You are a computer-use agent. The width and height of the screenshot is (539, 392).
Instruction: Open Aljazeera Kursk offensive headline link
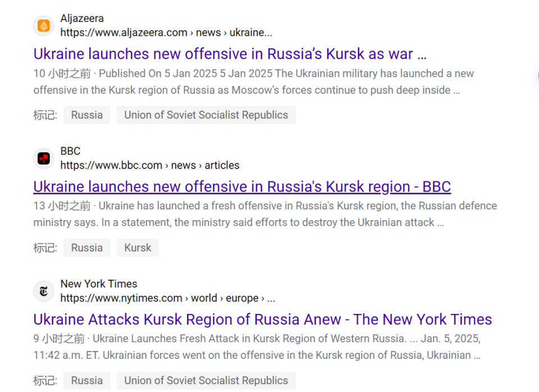(x=230, y=54)
